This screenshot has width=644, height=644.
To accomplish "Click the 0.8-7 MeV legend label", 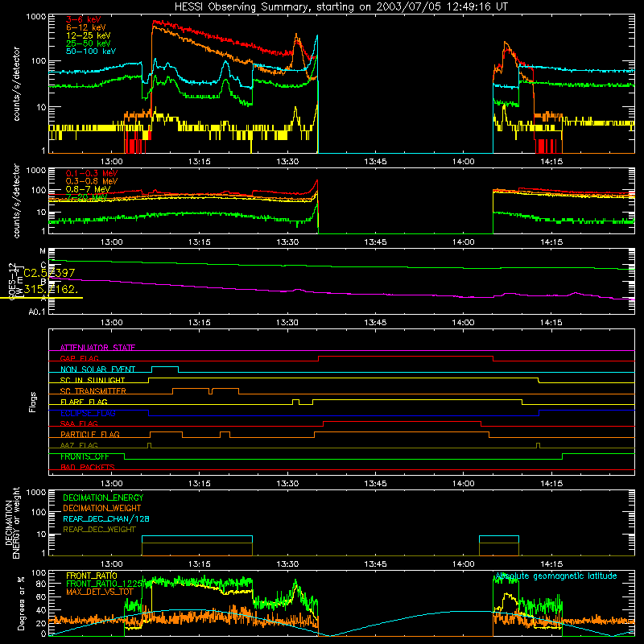I will pos(88,189).
